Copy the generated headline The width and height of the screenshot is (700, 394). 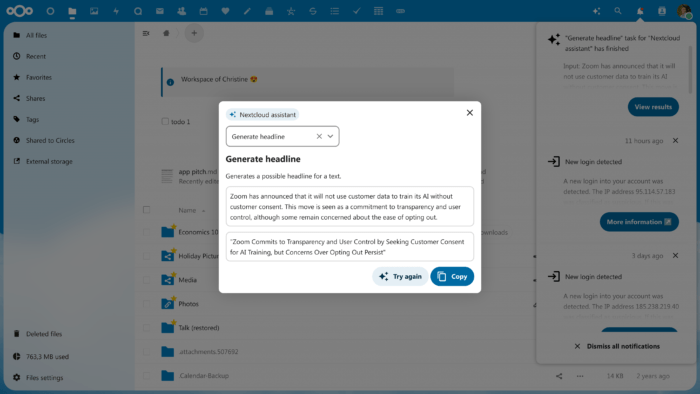point(452,277)
